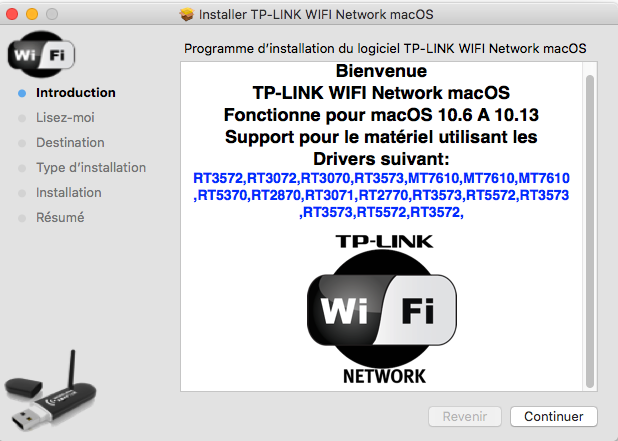
Task: Click the gray Lisez-moi step bullet
Action: point(22,118)
